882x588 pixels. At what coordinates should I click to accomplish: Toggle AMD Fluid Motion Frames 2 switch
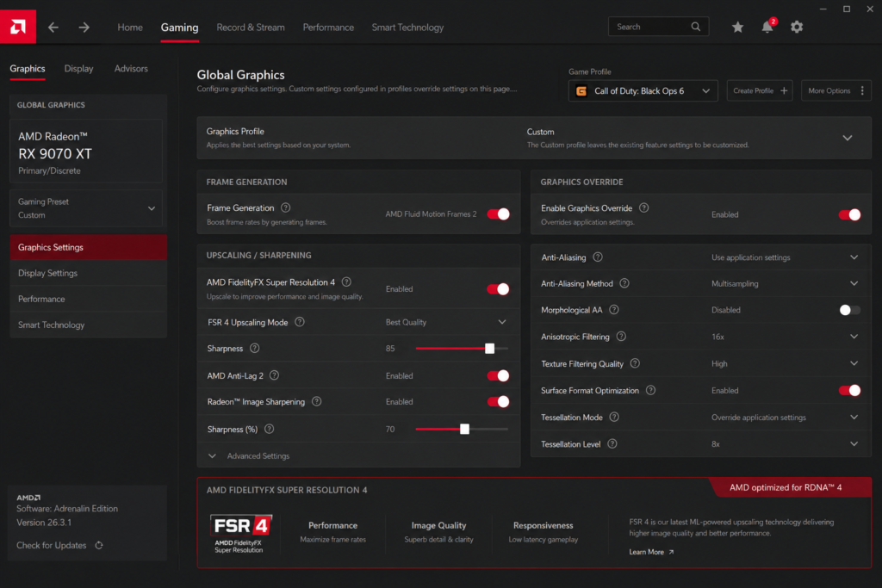[499, 214]
